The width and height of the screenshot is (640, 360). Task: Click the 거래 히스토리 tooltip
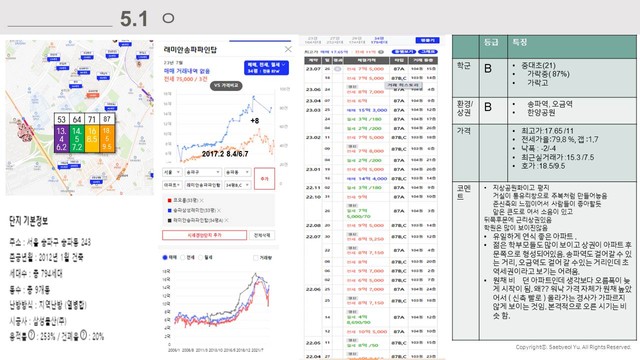pos(403,85)
